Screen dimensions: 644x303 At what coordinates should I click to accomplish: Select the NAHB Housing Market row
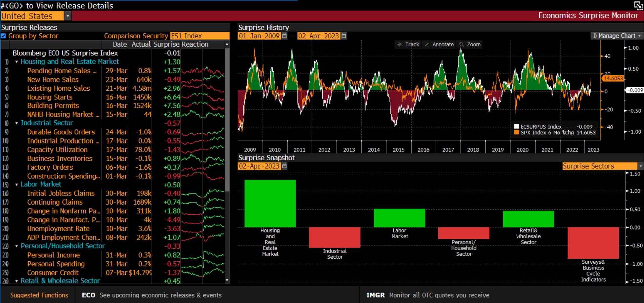pos(113,115)
